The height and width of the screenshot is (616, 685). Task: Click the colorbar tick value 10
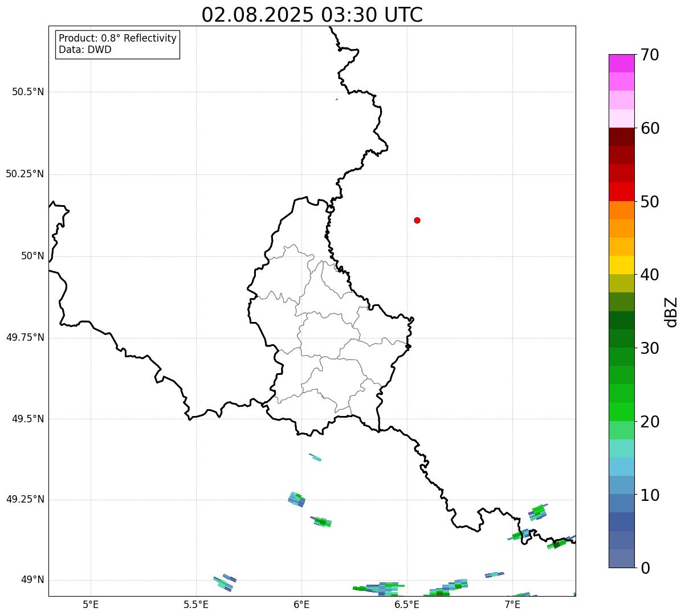click(650, 495)
